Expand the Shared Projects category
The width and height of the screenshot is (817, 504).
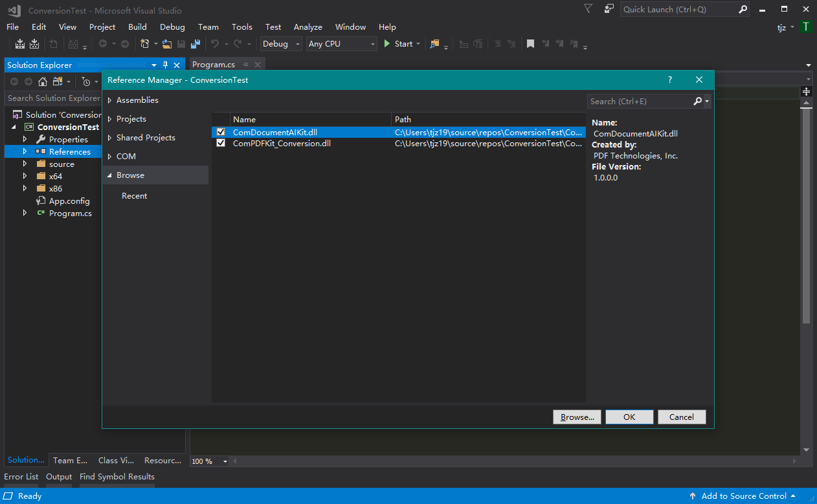point(109,138)
